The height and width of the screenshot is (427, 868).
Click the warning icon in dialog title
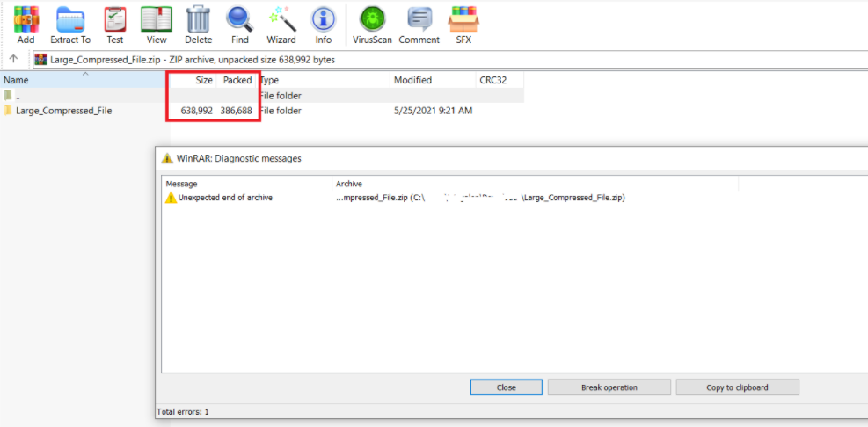point(166,158)
